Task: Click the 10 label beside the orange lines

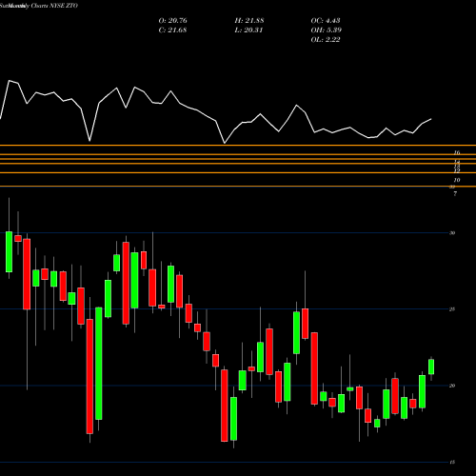Action: [457, 180]
